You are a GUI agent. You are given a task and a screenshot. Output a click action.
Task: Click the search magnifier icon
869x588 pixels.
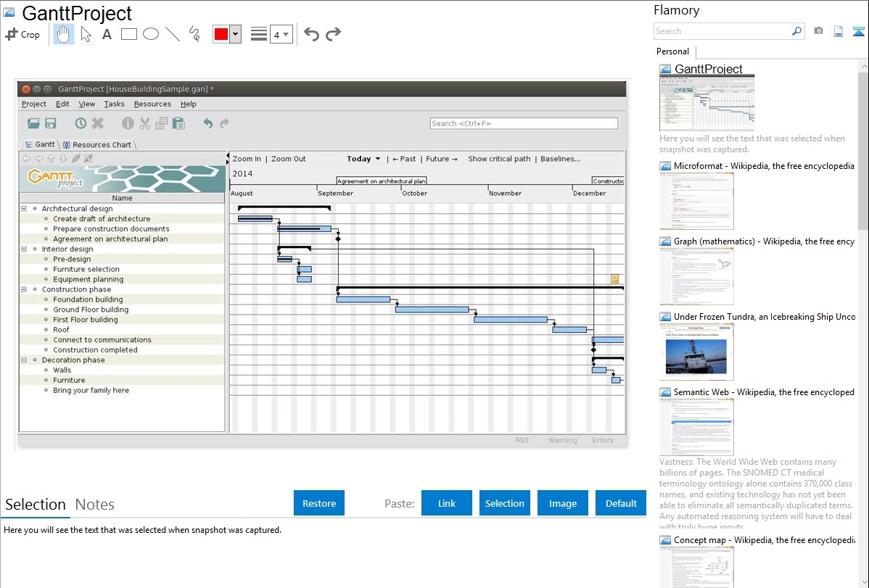tap(796, 31)
